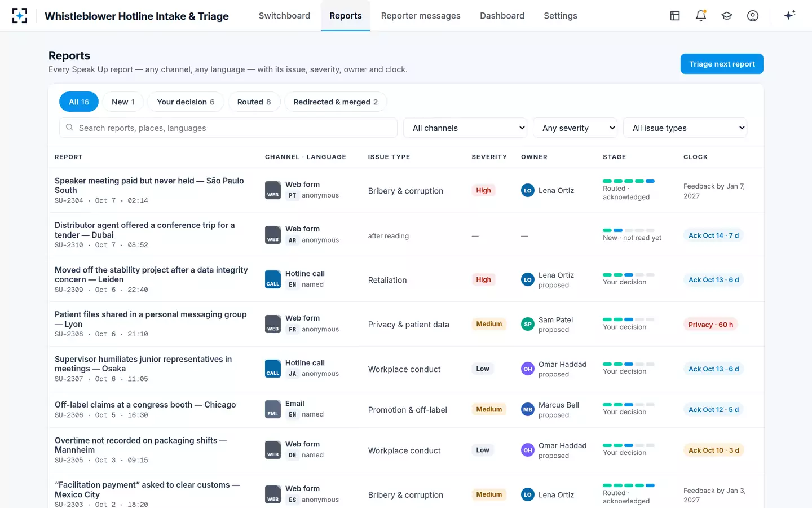Open the Settings tab

tap(561, 16)
